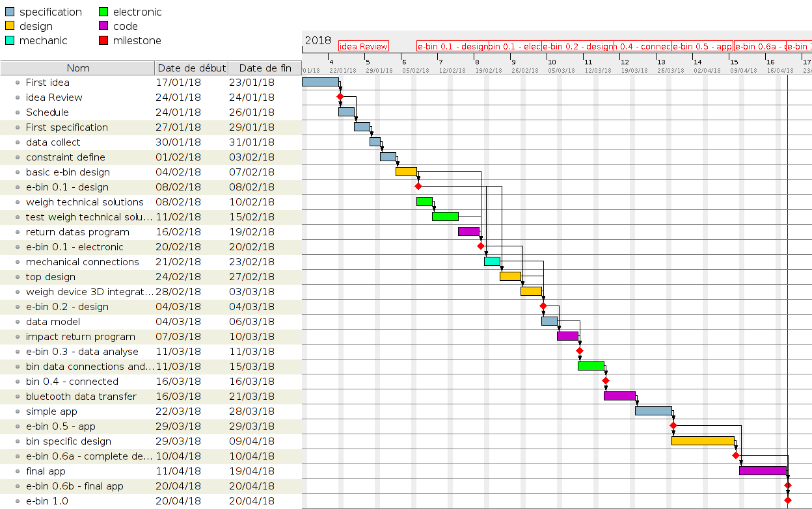Click the final app purple bar

(763, 471)
